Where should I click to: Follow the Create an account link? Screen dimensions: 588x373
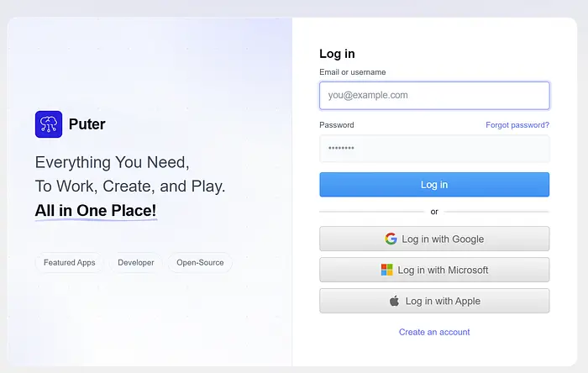434,332
